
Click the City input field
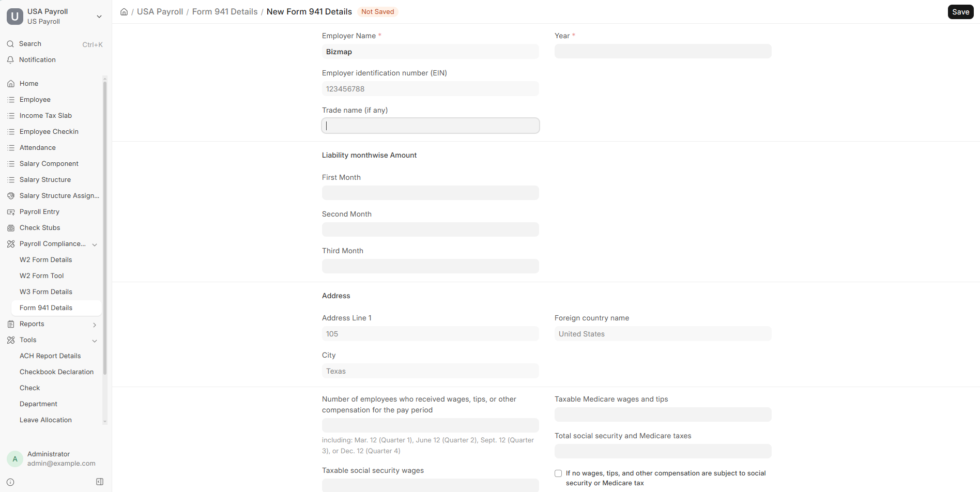pyautogui.click(x=431, y=371)
